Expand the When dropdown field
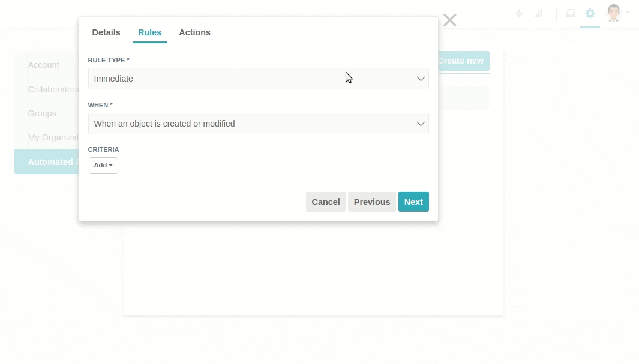 click(x=259, y=124)
